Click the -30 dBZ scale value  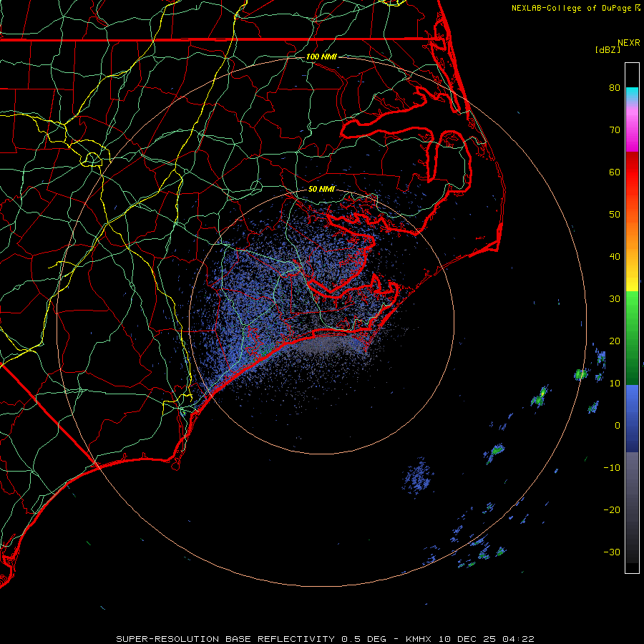tap(612, 552)
